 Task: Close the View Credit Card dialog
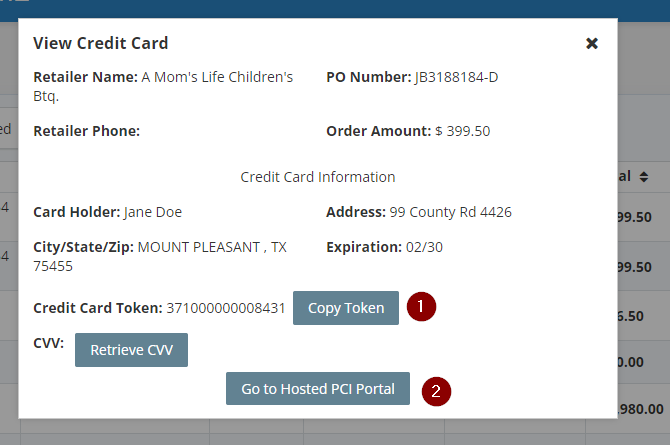592,43
